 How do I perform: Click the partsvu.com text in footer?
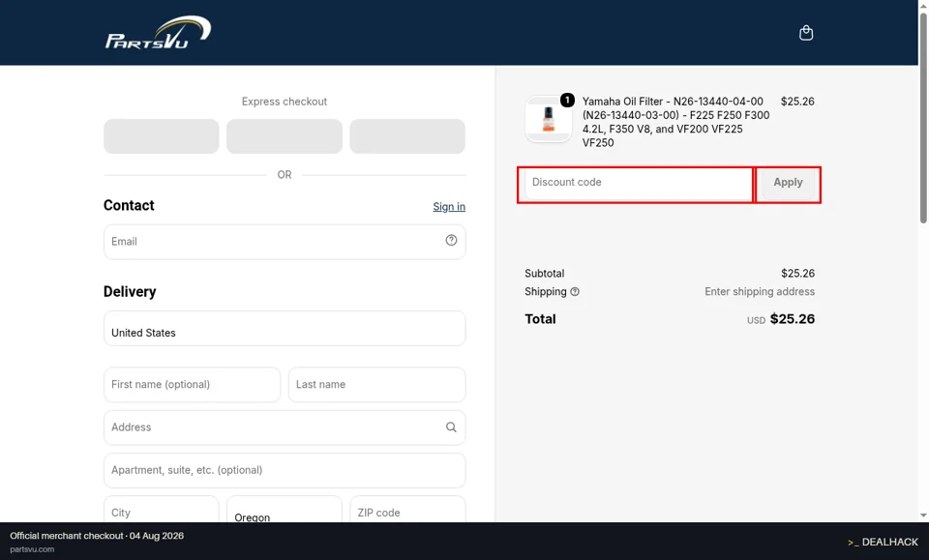pyautogui.click(x=32, y=549)
